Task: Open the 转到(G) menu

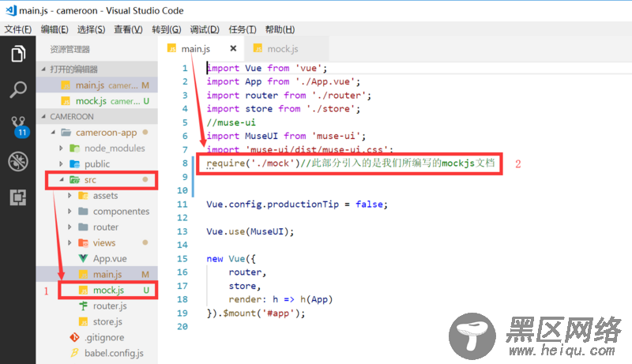Action: 167,29
